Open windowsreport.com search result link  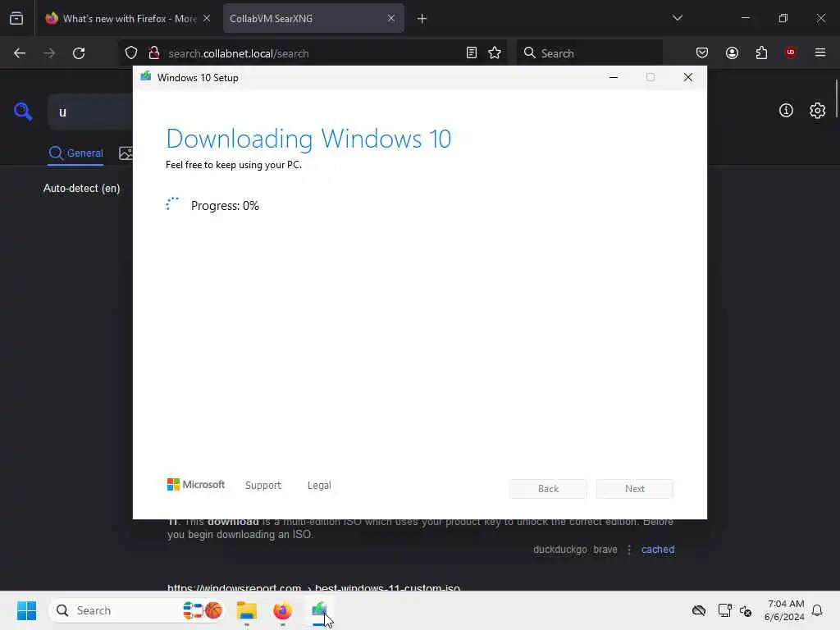click(313, 587)
